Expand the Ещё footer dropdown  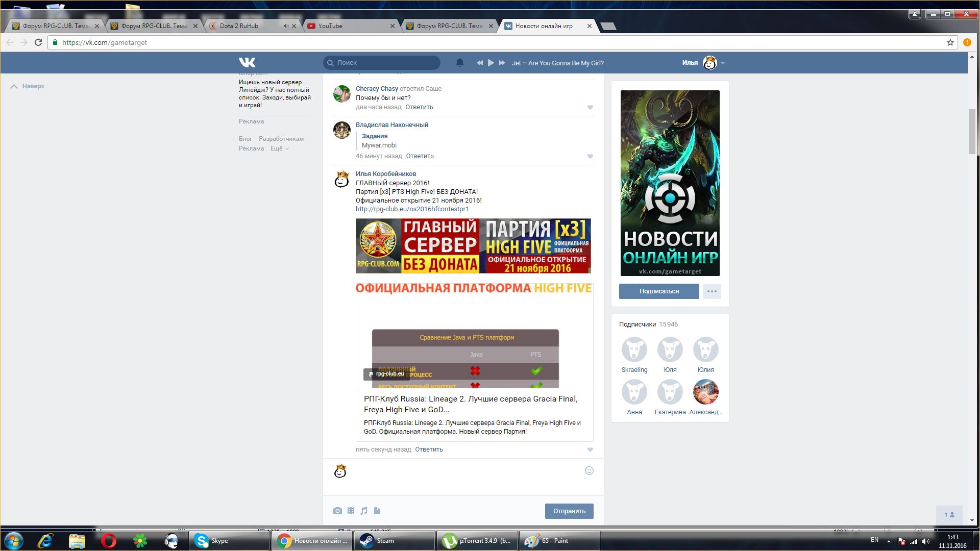pos(279,148)
